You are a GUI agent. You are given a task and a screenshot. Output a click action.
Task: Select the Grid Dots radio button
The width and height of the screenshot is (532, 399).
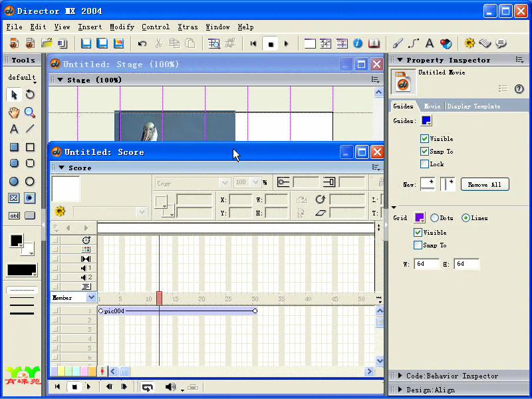pyautogui.click(x=434, y=218)
